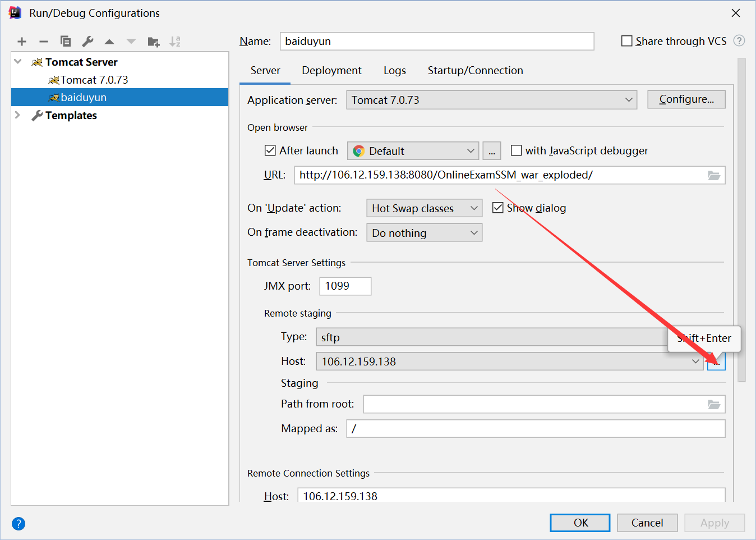Expand the Templates tree node

pyautogui.click(x=18, y=115)
